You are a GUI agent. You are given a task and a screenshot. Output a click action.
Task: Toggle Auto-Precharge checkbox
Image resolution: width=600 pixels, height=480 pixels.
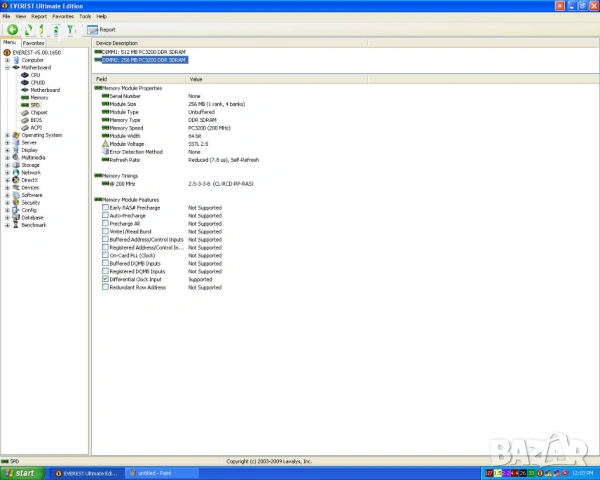105,216
